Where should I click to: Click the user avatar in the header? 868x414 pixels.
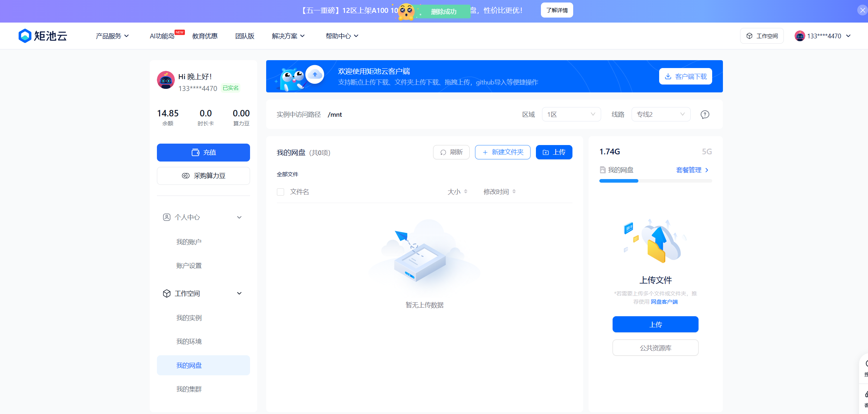coord(800,36)
